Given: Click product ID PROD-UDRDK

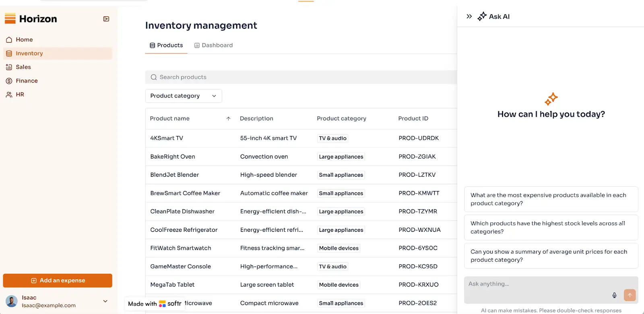Looking at the screenshot, I should pyautogui.click(x=419, y=138).
